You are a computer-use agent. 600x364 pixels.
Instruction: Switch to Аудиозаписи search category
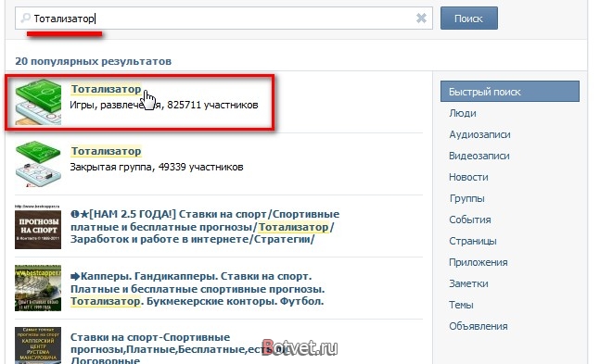coord(479,134)
